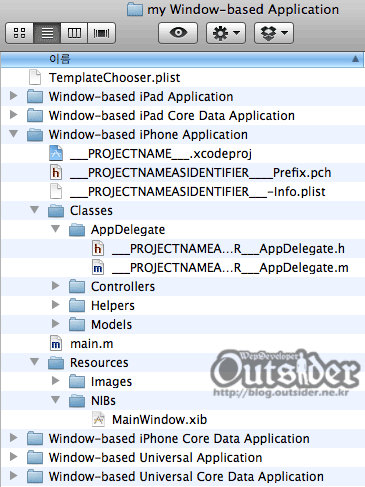Open the Dropbox toolbar menu
The width and height of the screenshot is (365, 487).
[x=274, y=33]
